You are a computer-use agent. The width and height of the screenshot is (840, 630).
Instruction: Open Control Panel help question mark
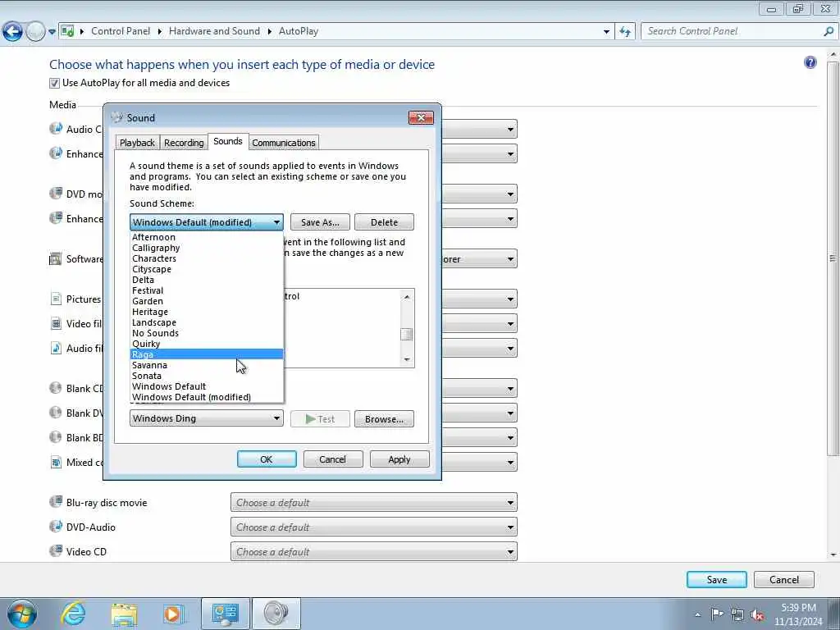[810, 62]
